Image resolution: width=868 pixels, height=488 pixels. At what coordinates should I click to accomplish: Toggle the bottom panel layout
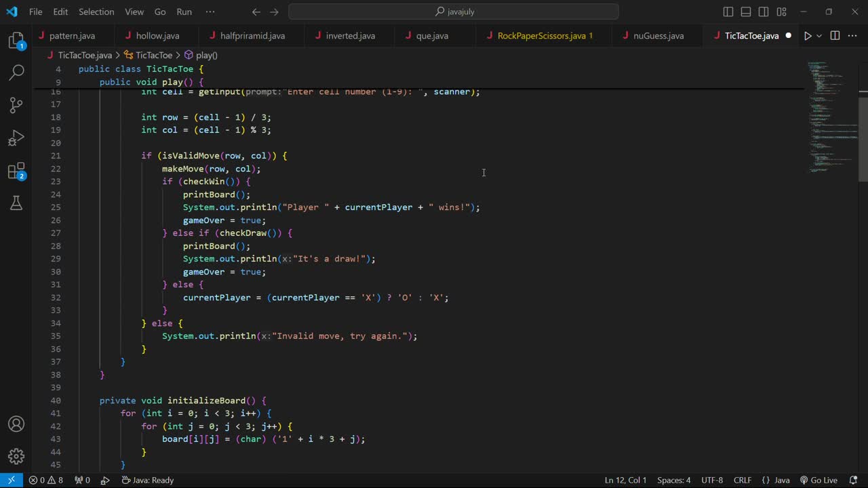[x=746, y=12]
